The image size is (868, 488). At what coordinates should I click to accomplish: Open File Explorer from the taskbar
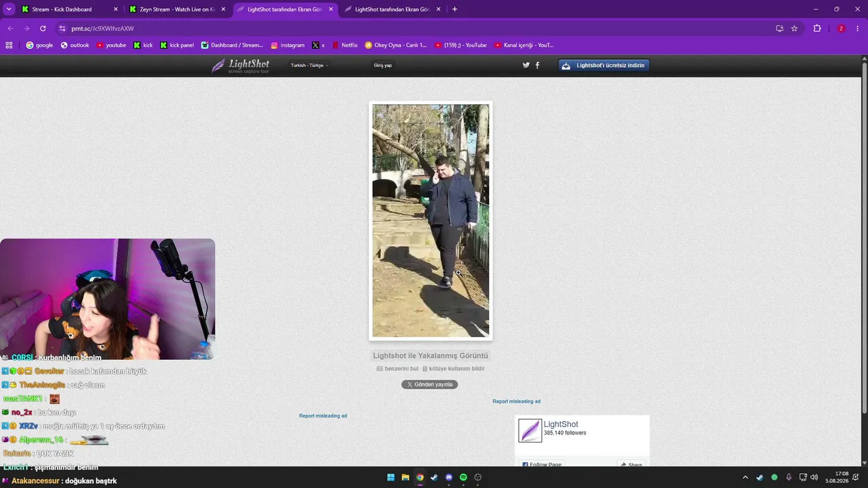pyautogui.click(x=406, y=477)
